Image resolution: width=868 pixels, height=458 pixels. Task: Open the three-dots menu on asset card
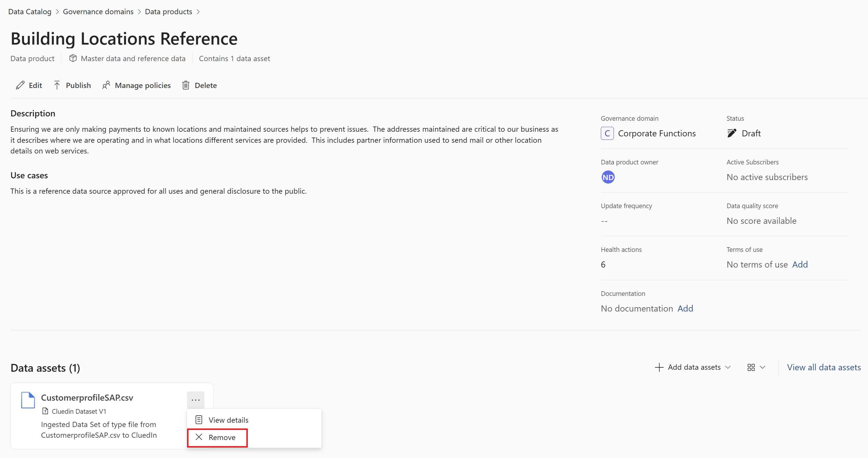pos(195,400)
